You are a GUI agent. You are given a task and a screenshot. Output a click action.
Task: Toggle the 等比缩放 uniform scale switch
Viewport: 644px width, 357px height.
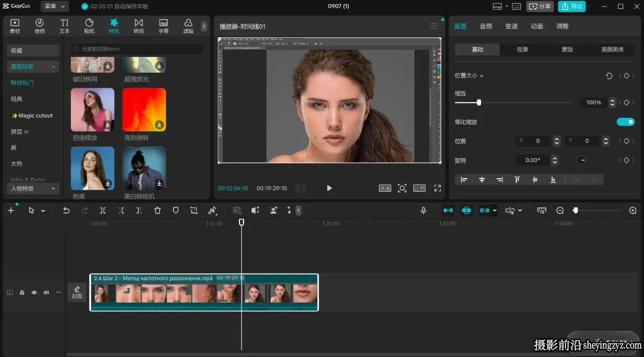click(625, 122)
